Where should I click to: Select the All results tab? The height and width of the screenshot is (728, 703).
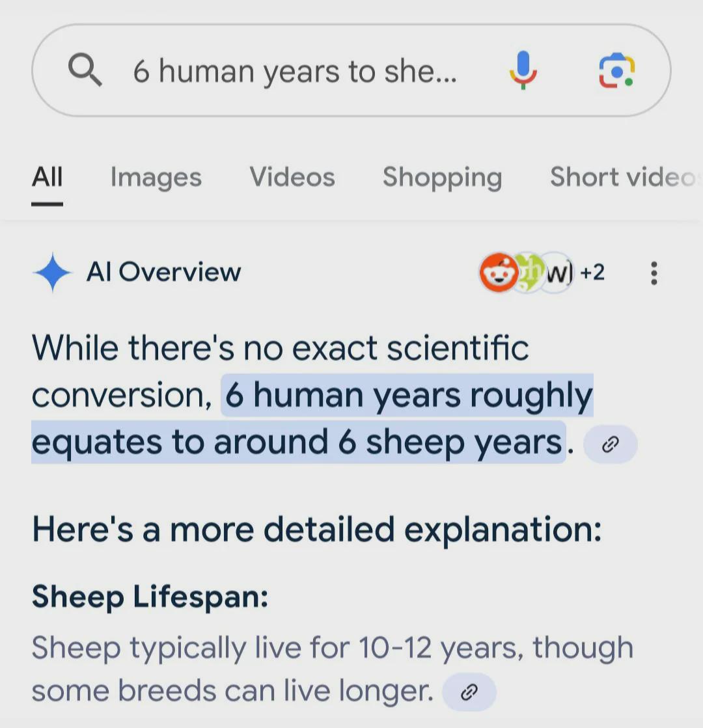click(x=47, y=178)
